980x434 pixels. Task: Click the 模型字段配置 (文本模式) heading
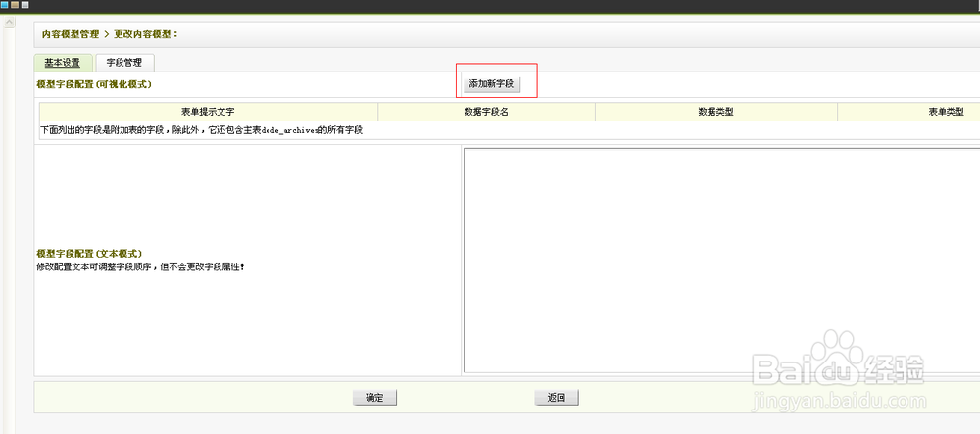click(89, 254)
